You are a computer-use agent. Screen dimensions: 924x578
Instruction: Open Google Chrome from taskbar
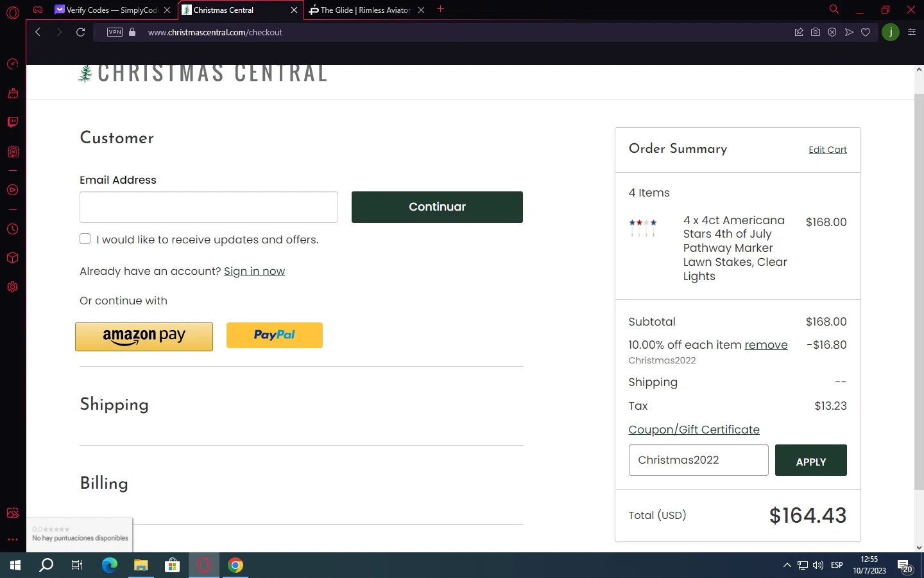235,565
